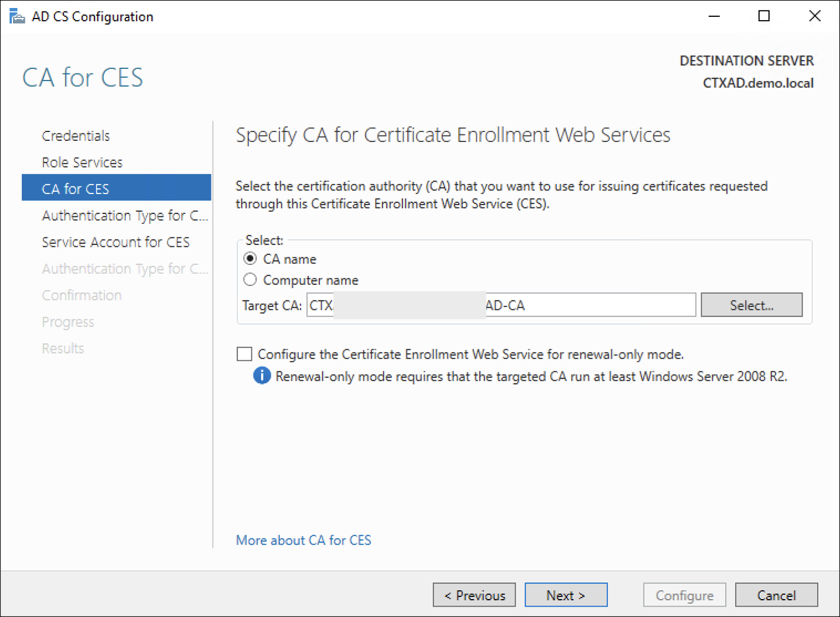Cancel the AD CS configuration wizard

(776, 595)
